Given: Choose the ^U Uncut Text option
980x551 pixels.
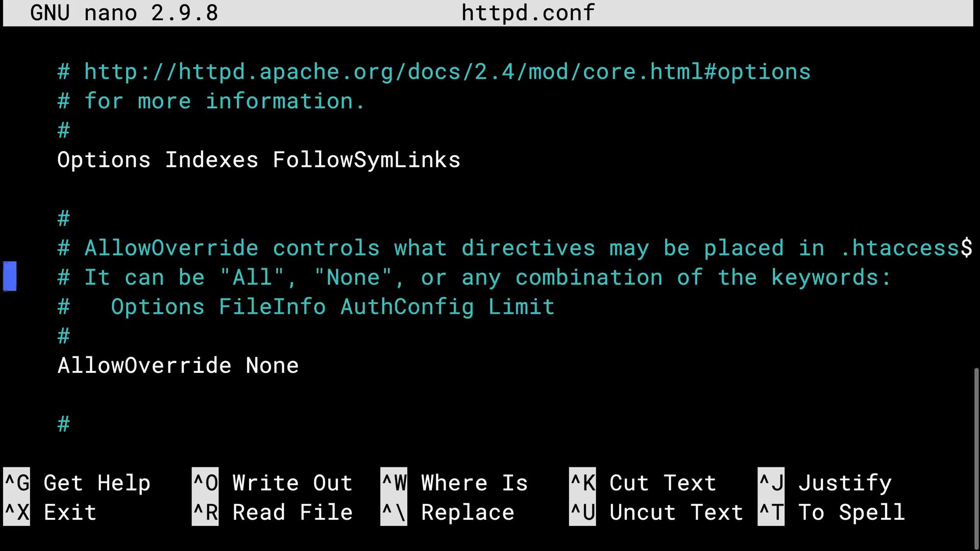Looking at the screenshot, I should point(656,512).
